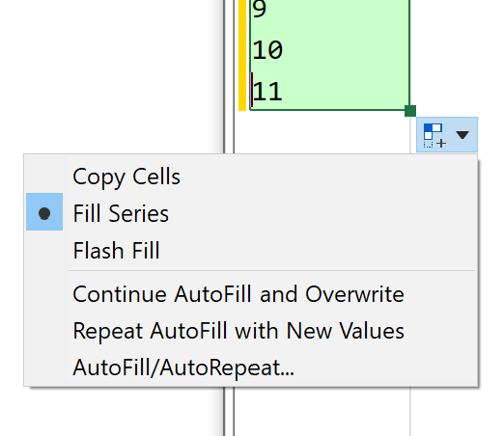Choose Flash Fill from the menu
Image resolution: width=504 pixels, height=436 pixels.
click(x=116, y=251)
